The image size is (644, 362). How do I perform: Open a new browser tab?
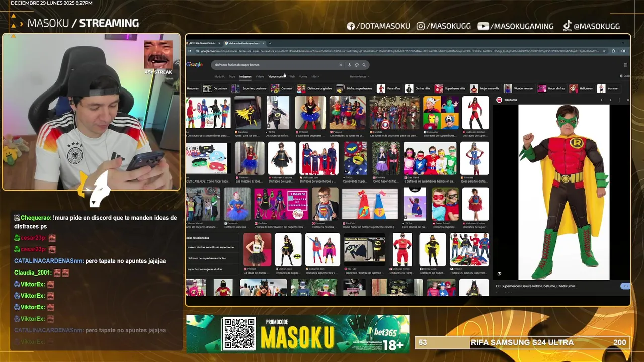click(270, 43)
